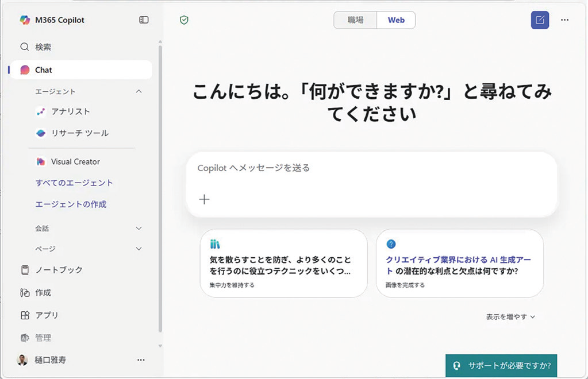Collapse the sidebar with the panel icon
Image resolution: width=588 pixels, height=379 pixels.
pos(144,20)
